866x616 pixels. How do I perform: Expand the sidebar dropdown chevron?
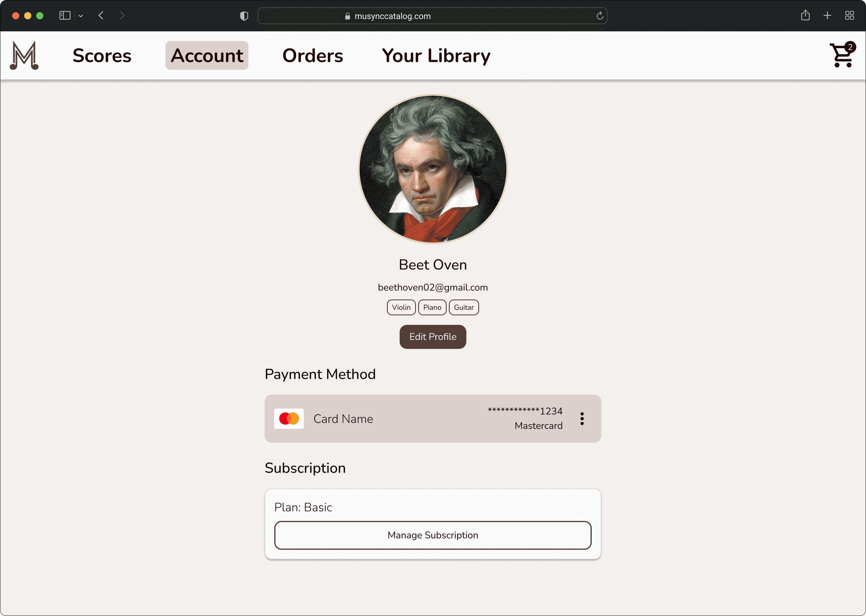point(81,16)
